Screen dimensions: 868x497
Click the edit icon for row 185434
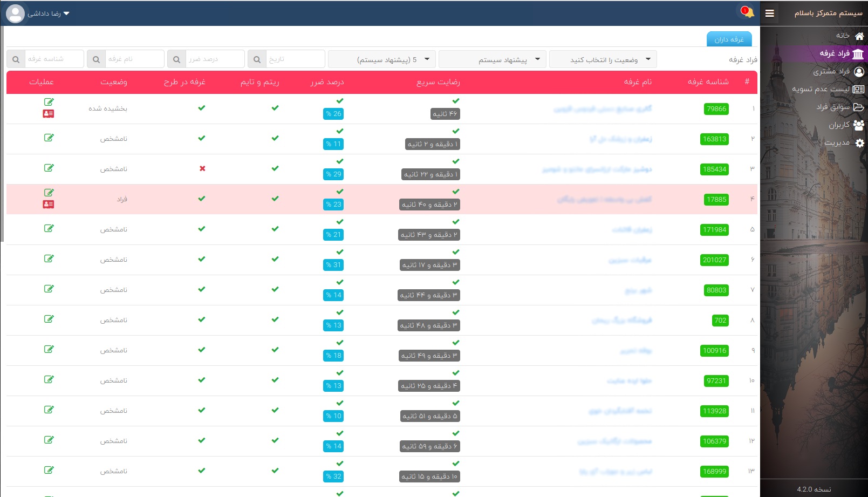(x=49, y=168)
